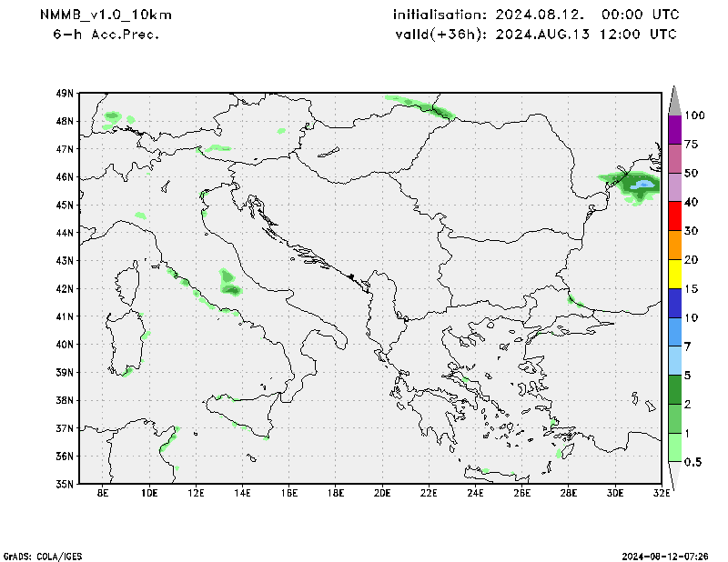Click the NMMB_v1.0_10km model title
The width and height of the screenshot is (728, 562).
point(106,15)
